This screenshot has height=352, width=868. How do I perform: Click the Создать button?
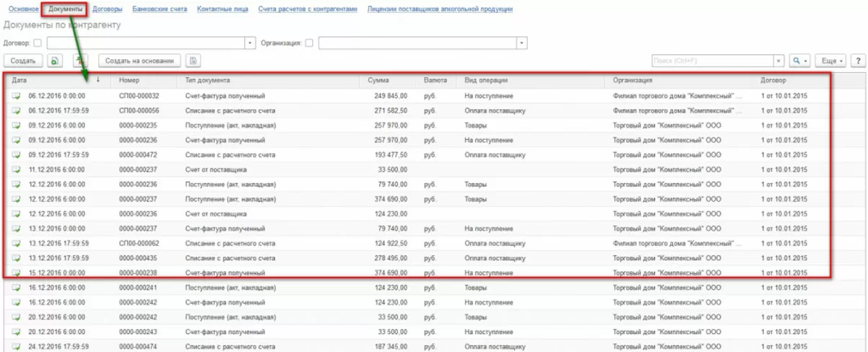click(24, 61)
